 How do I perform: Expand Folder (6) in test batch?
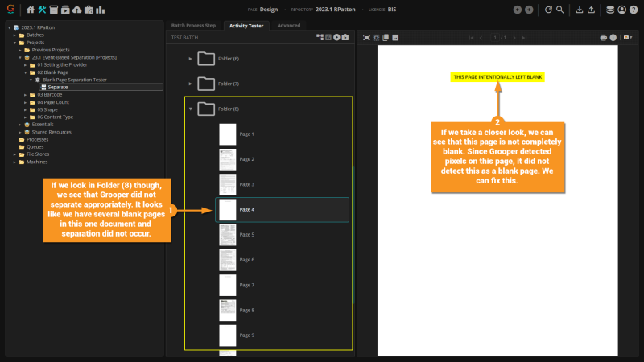pos(190,59)
